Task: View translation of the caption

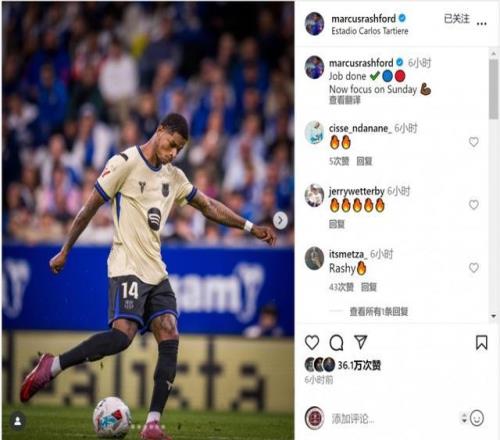Action: [345, 100]
